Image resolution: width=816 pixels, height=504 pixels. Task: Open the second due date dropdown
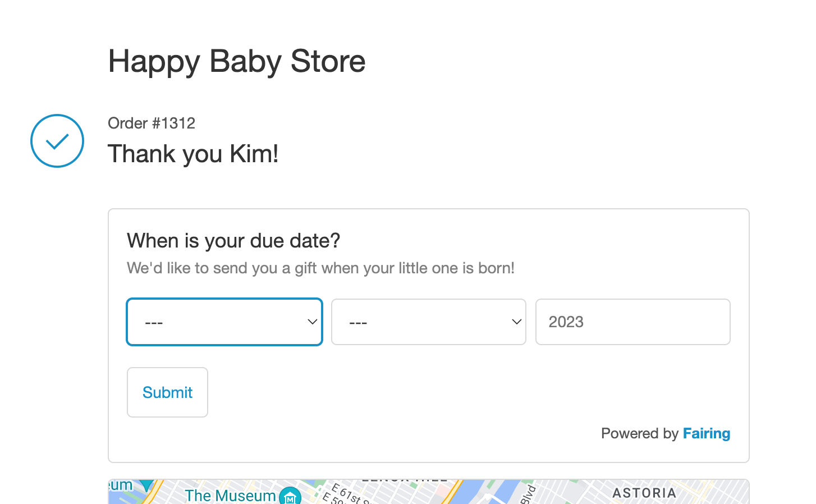pyautogui.click(x=429, y=322)
